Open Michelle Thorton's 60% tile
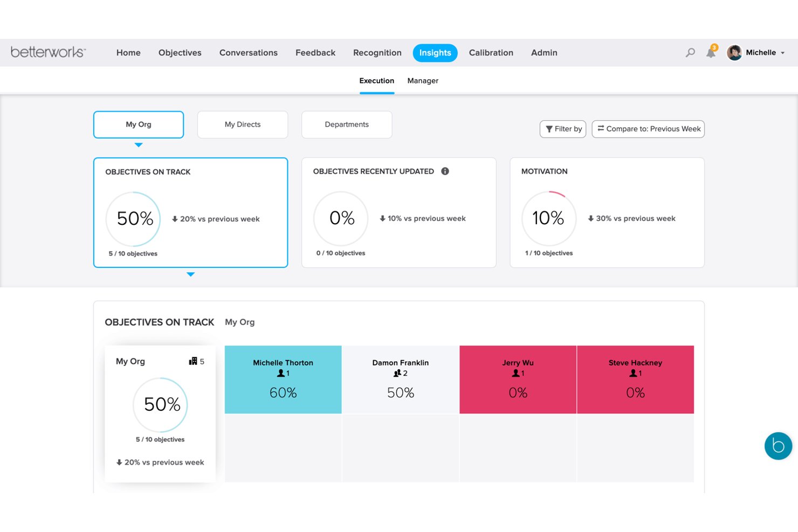Image resolution: width=798 pixels, height=532 pixels. pyautogui.click(x=283, y=379)
